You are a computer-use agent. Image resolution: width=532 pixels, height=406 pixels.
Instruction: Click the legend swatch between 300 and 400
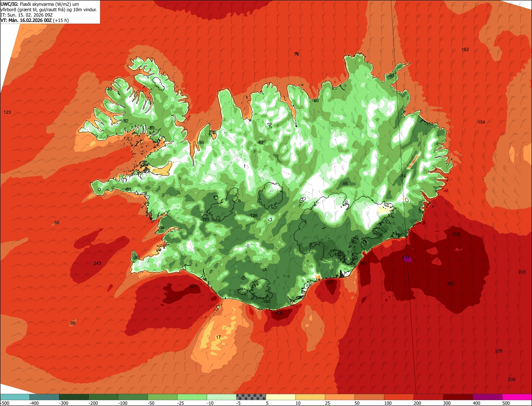(458, 397)
